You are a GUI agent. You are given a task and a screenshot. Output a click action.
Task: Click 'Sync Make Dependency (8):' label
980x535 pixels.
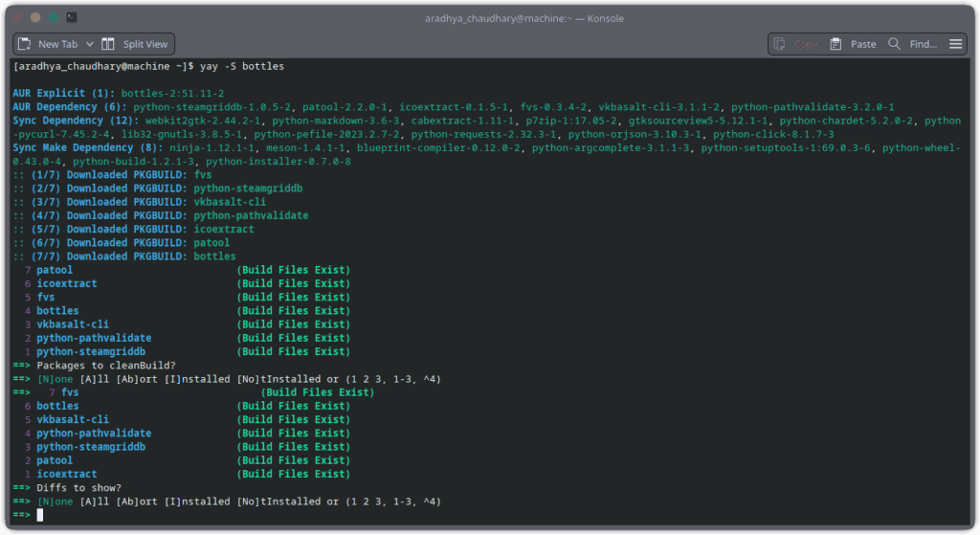tap(88, 147)
